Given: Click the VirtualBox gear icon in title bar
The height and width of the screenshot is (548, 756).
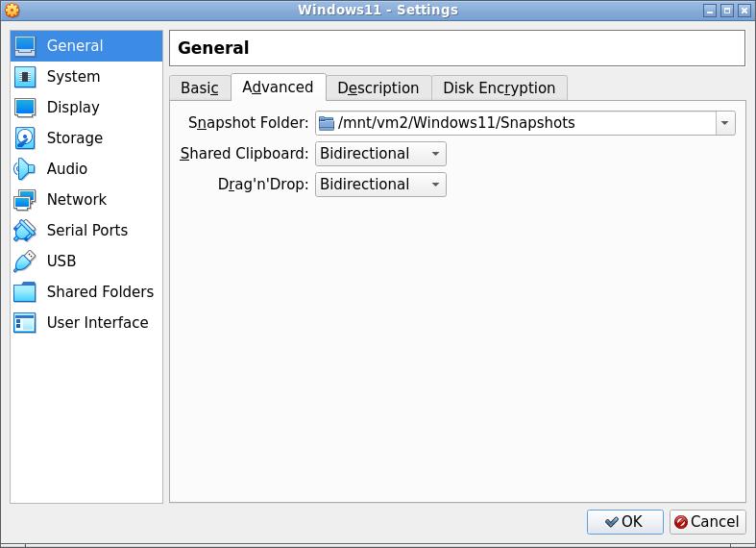Looking at the screenshot, I should click(x=12, y=11).
